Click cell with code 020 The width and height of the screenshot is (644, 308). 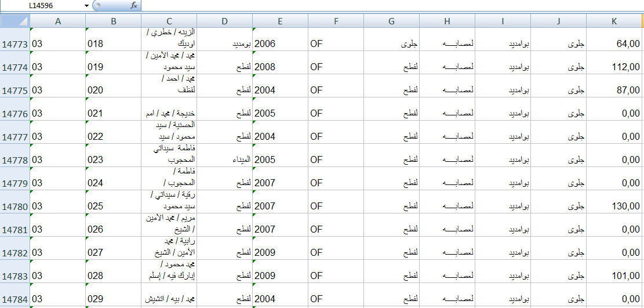pyautogui.click(x=114, y=85)
